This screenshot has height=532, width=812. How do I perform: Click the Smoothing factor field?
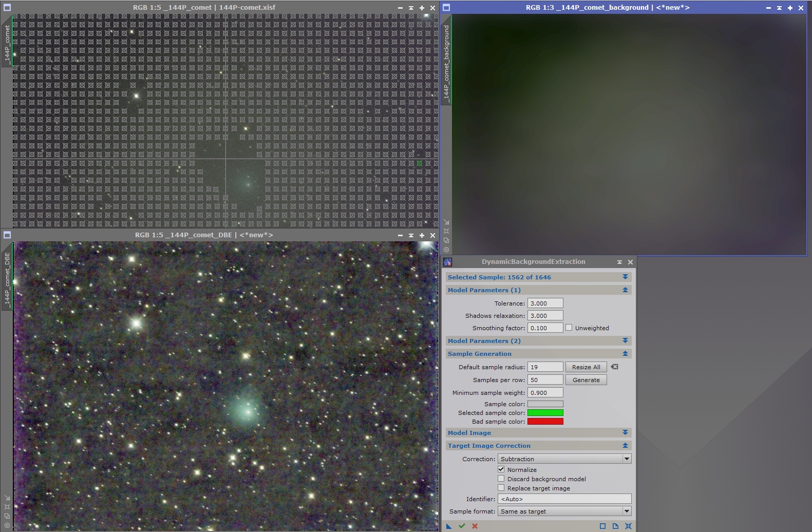coord(545,328)
